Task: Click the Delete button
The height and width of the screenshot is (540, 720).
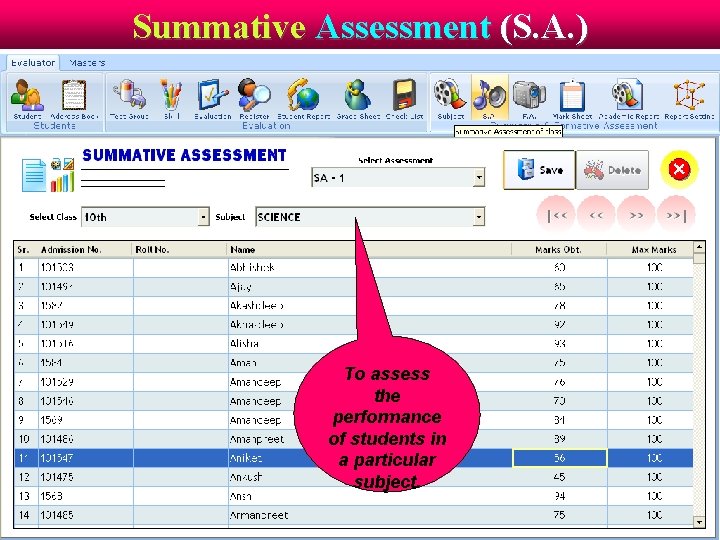Action: (x=612, y=170)
